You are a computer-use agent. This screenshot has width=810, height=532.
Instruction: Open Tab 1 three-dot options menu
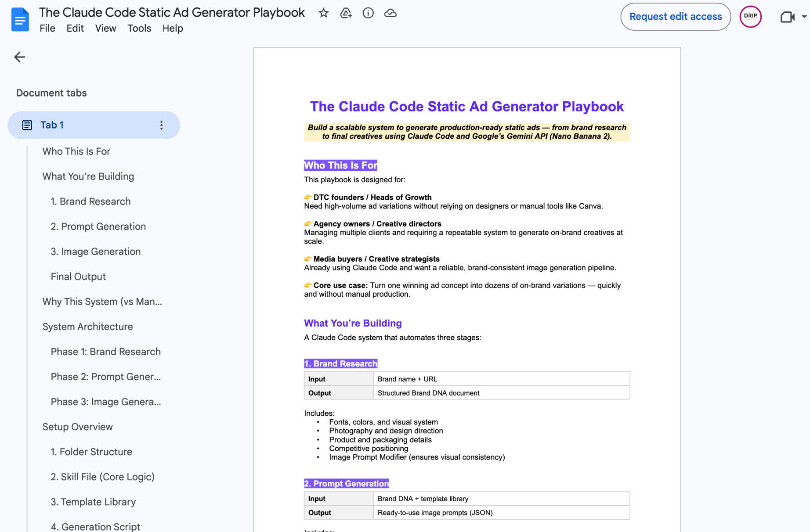161,125
